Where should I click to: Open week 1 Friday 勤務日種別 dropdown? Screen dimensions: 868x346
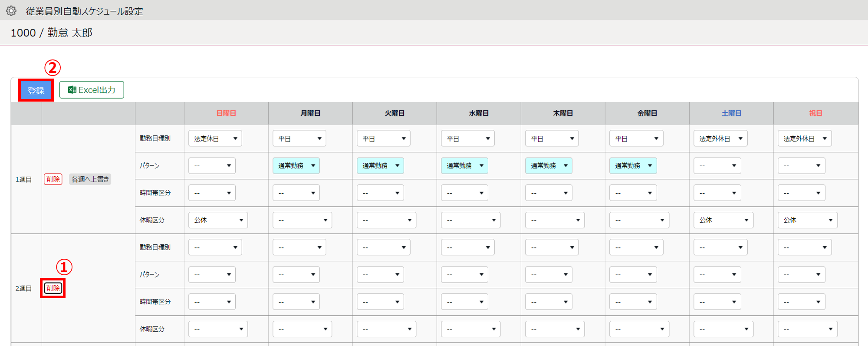636,138
